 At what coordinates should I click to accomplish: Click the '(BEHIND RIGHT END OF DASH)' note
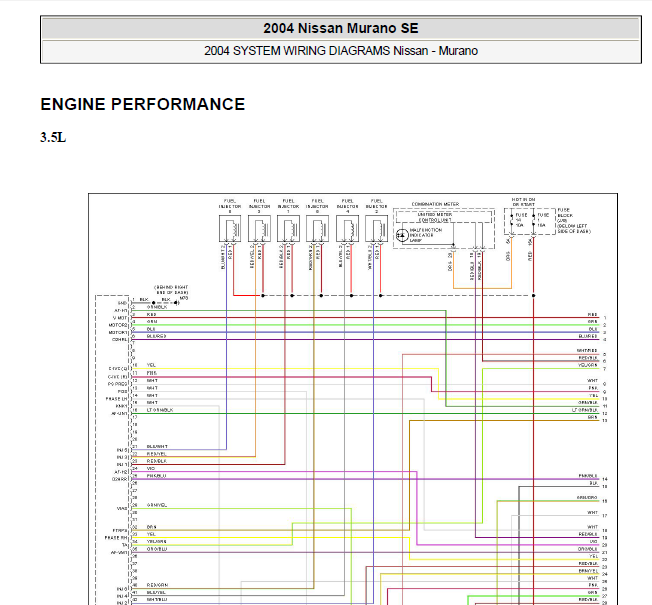click(x=171, y=290)
